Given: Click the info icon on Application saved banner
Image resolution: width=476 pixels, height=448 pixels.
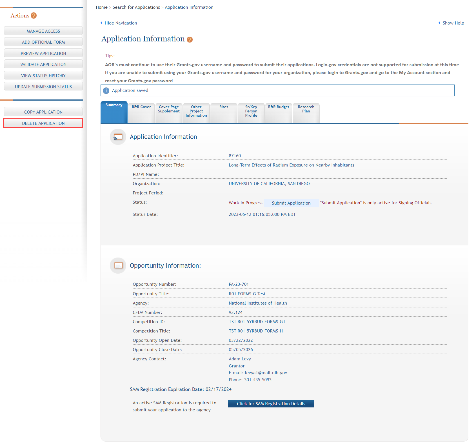Looking at the screenshot, I should tap(106, 90).
